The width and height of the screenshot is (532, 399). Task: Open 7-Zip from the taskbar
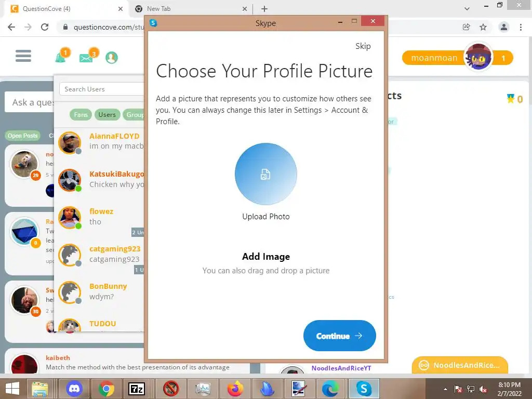[x=137, y=389]
